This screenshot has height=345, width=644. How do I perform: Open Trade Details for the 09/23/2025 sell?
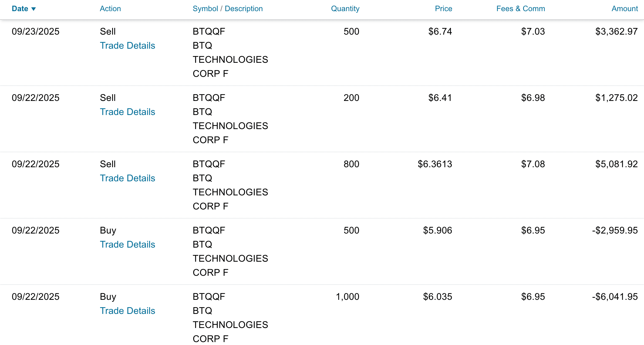coord(127,45)
